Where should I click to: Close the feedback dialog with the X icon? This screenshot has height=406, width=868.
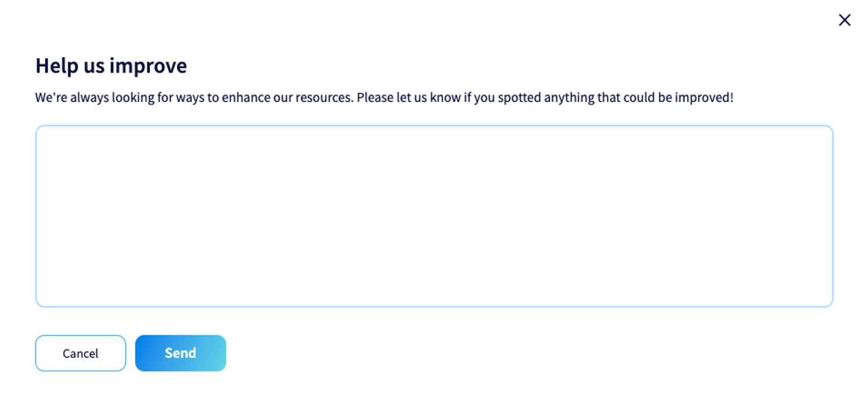[x=844, y=20]
